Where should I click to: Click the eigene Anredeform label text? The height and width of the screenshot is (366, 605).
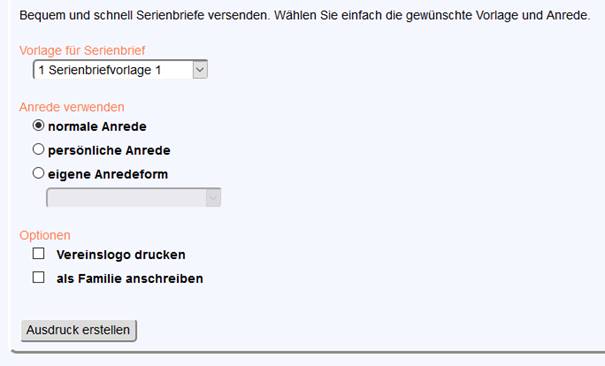point(108,174)
